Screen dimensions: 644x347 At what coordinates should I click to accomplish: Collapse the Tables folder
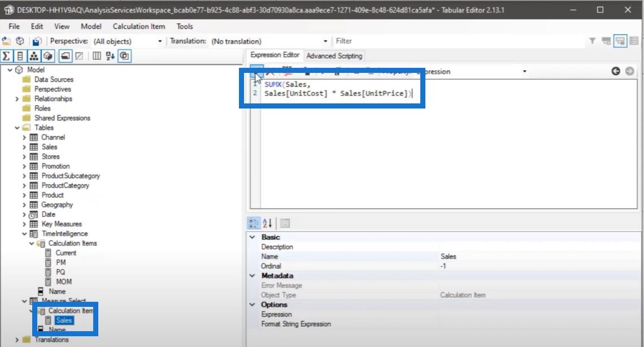click(x=17, y=128)
